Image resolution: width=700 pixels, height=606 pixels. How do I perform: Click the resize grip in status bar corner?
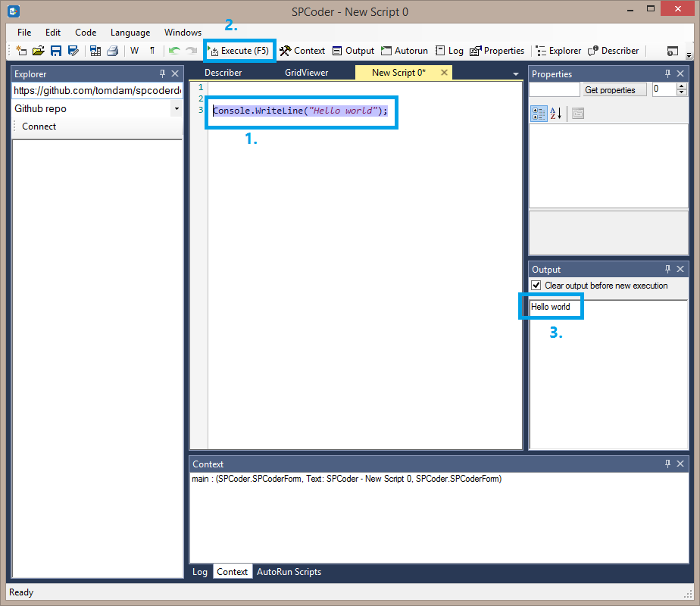click(688, 594)
